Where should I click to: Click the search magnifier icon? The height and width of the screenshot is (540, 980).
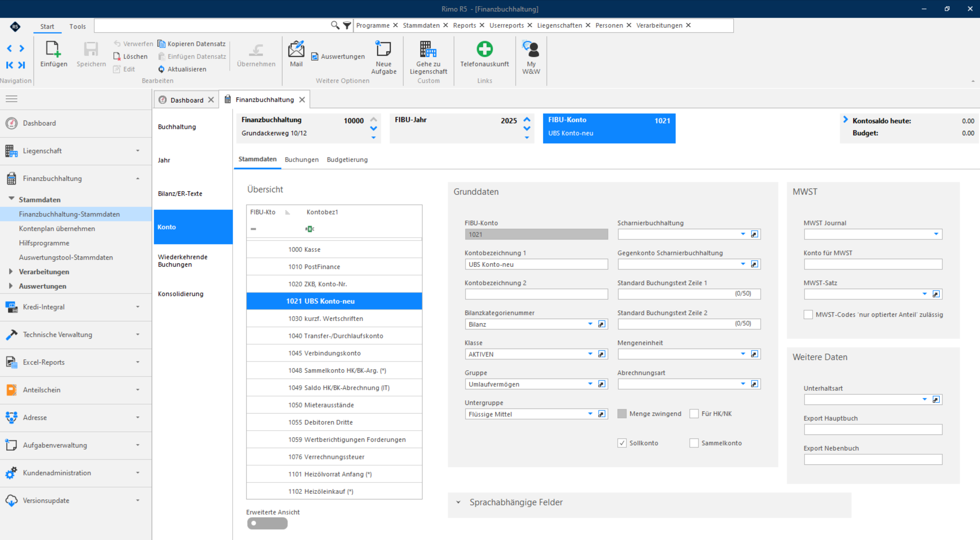click(x=335, y=25)
